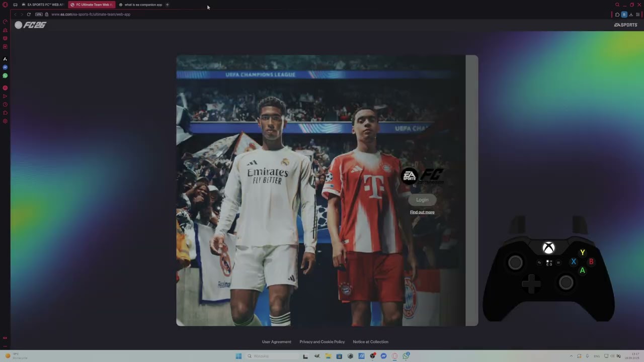Click the browser search icon top right
The image size is (644, 362).
click(617, 5)
